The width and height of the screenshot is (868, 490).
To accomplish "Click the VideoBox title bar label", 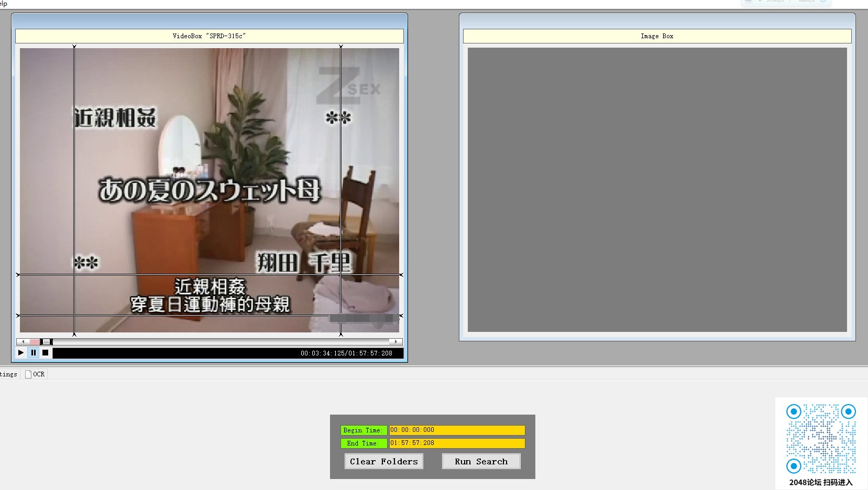I will coord(210,36).
